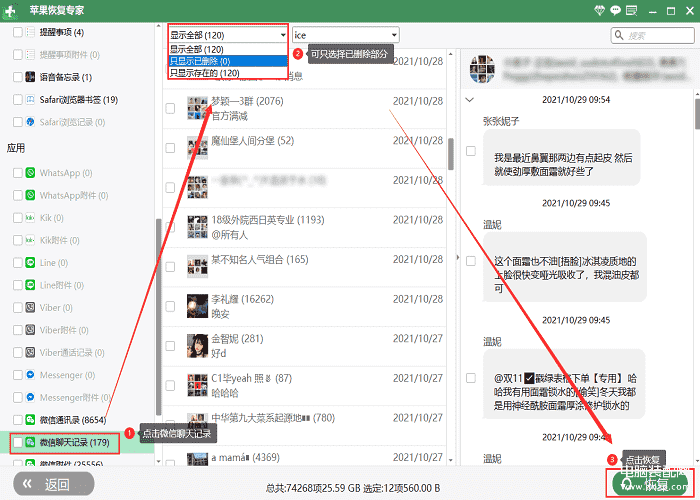Click the left sidebar scrollbar thumb
700x500 pixels.
coord(158,317)
